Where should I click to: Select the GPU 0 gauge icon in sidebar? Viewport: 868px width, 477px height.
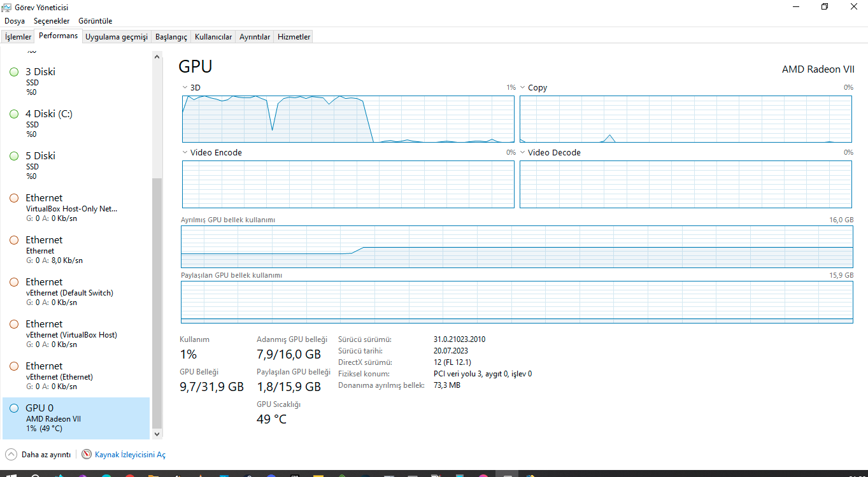click(13, 408)
